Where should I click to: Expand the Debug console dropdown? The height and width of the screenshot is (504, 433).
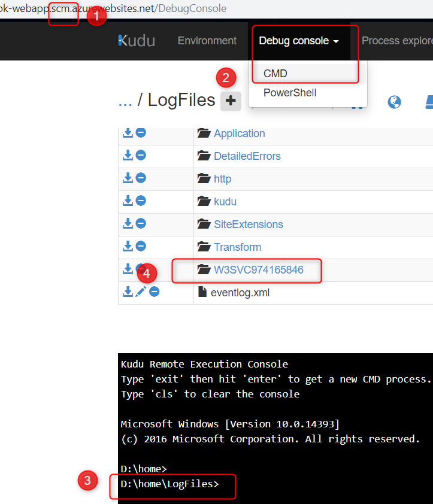(299, 41)
